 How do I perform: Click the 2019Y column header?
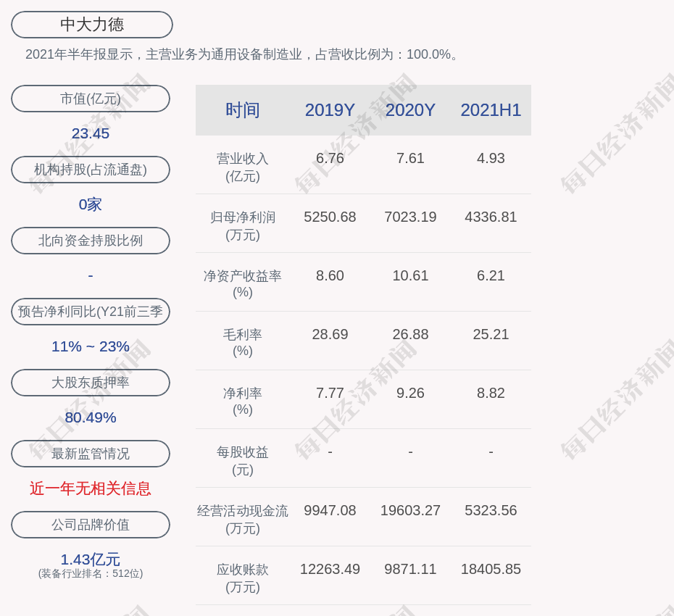click(x=330, y=110)
